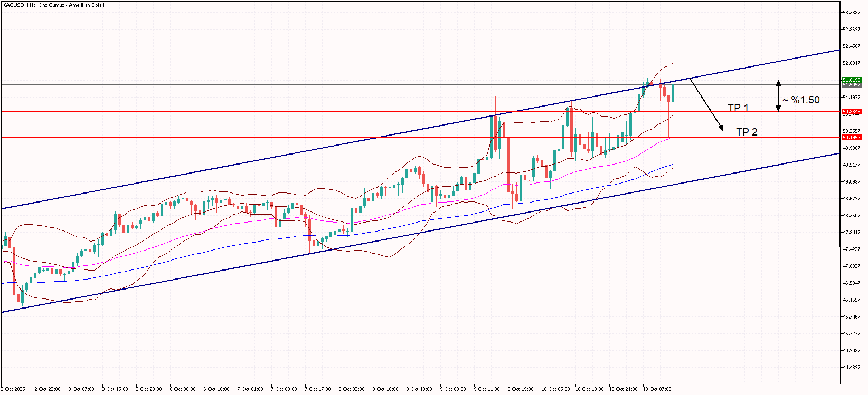Click the XAGUSD, H1 chart title
868x395 pixels.
pyautogui.click(x=53, y=5)
